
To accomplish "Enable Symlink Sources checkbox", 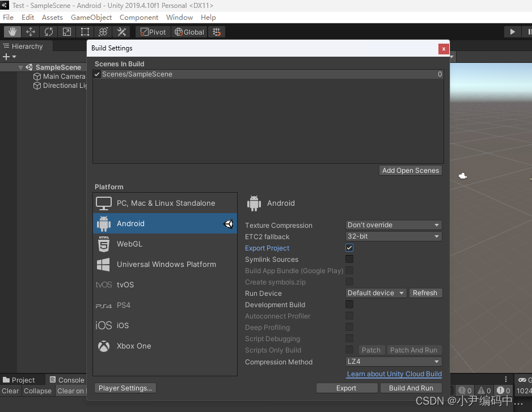I will [x=349, y=260].
